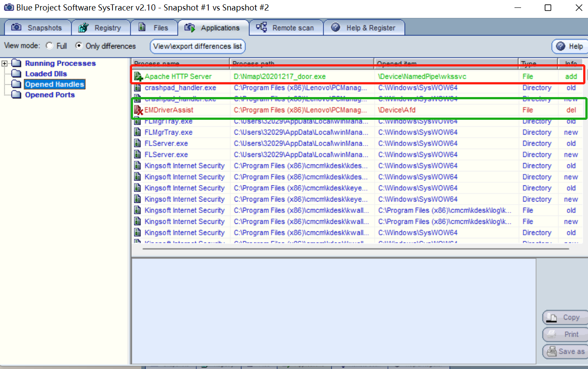
Task: Click the View\export differences list button
Action: coord(197,46)
